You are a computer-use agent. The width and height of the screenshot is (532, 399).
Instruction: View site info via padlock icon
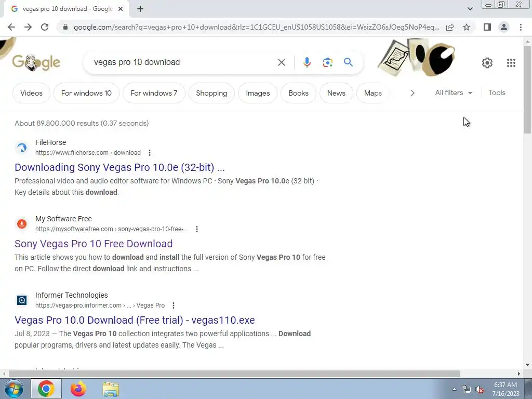tap(65, 27)
